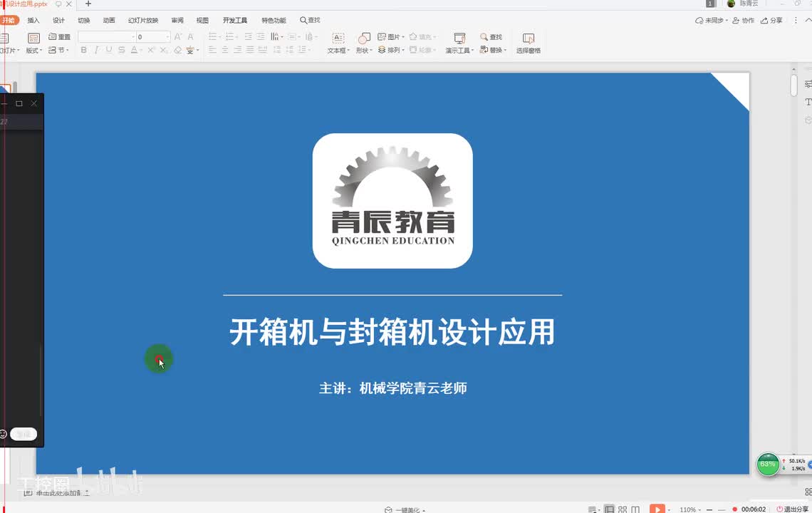Open the 排列 arrange dropdown
This screenshot has height=513, width=812.
pyautogui.click(x=391, y=50)
